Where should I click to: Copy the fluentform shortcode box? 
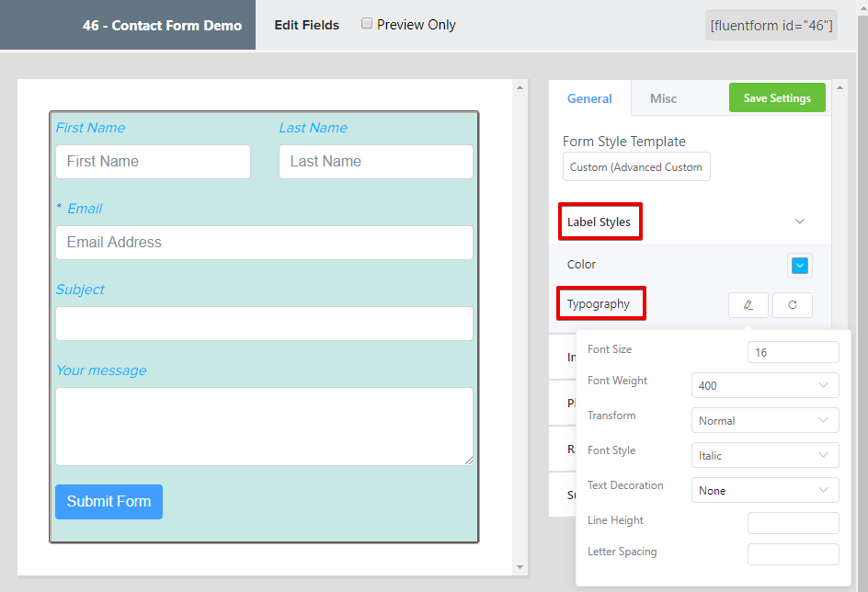point(771,26)
